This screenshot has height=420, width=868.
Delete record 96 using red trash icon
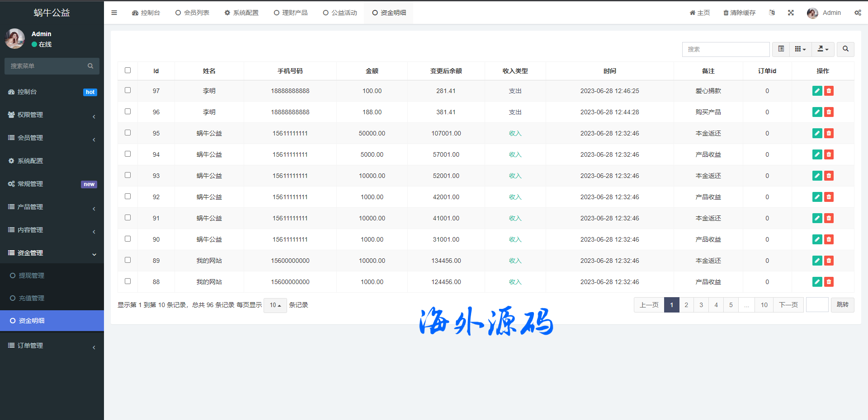point(829,112)
